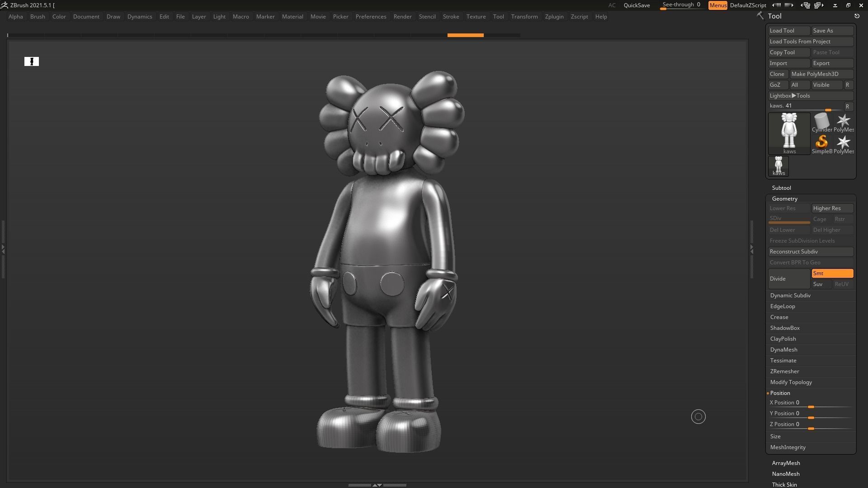The height and width of the screenshot is (488, 868).
Task: Click the Reconstruct Subdiv button
Action: (811, 252)
